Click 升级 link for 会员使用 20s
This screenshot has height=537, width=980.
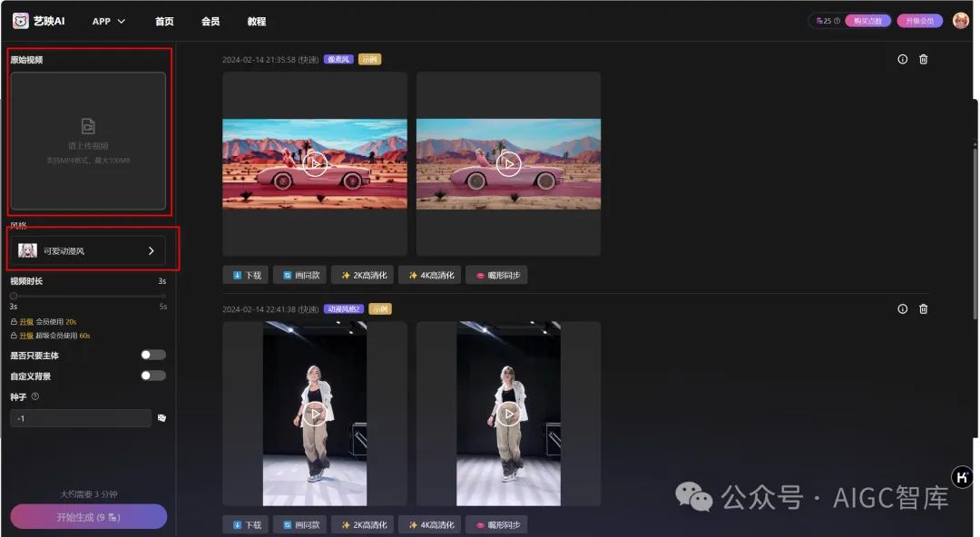pyautogui.click(x=26, y=322)
